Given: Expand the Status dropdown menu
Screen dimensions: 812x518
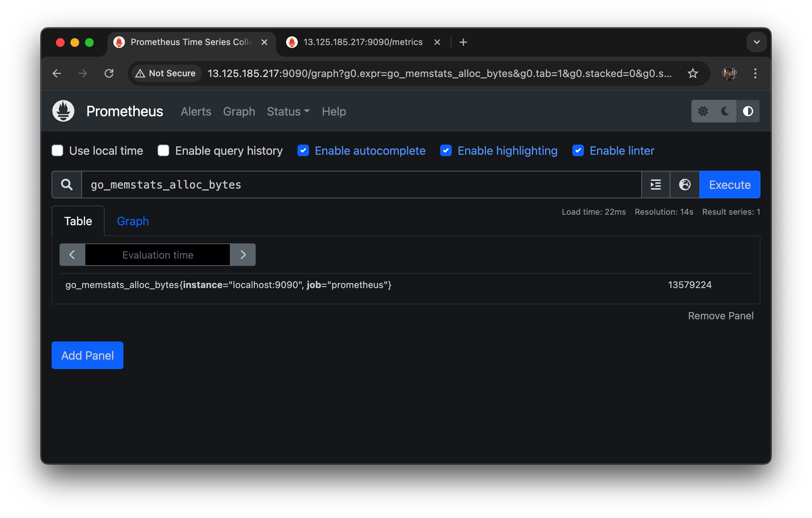Looking at the screenshot, I should click(x=288, y=112).
